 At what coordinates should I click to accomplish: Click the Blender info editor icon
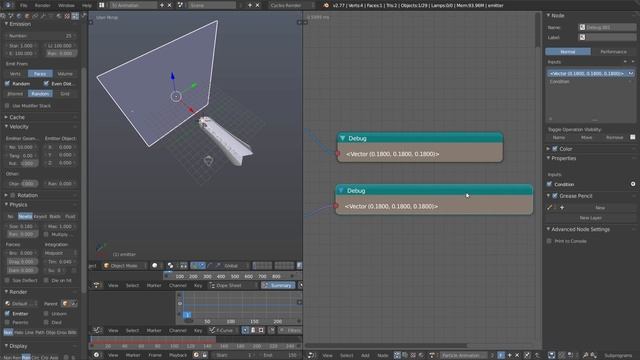click(x=8, y=5)
